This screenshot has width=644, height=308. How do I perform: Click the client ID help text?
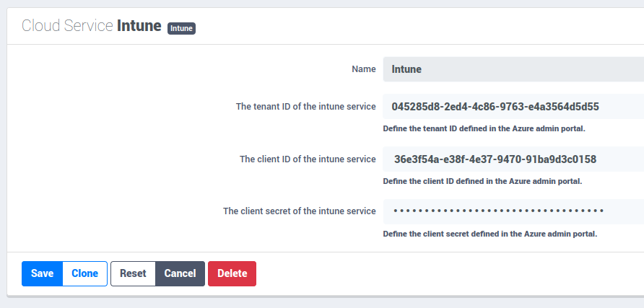[482, 181]
